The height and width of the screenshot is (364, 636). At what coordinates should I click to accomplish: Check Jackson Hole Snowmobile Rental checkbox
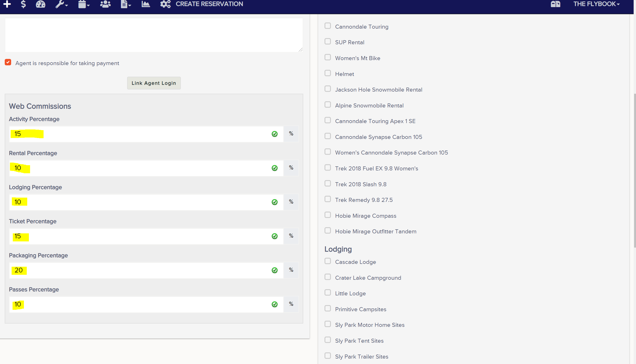[x=328, y=89]
